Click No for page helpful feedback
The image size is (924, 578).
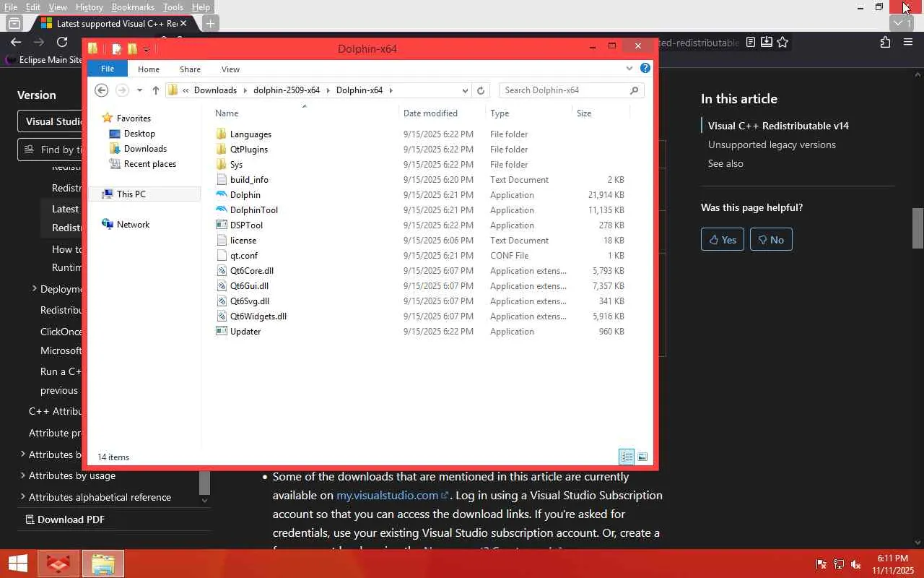771,240
